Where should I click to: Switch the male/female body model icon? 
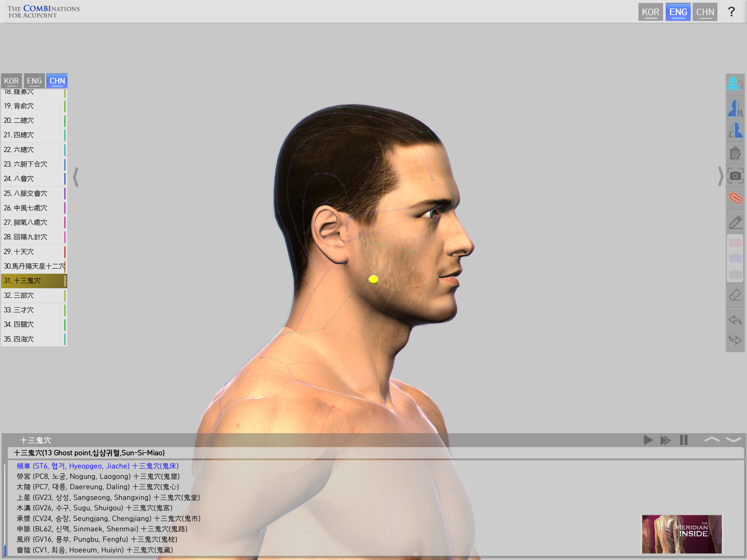pyautogui.click(x=735, y=84)
